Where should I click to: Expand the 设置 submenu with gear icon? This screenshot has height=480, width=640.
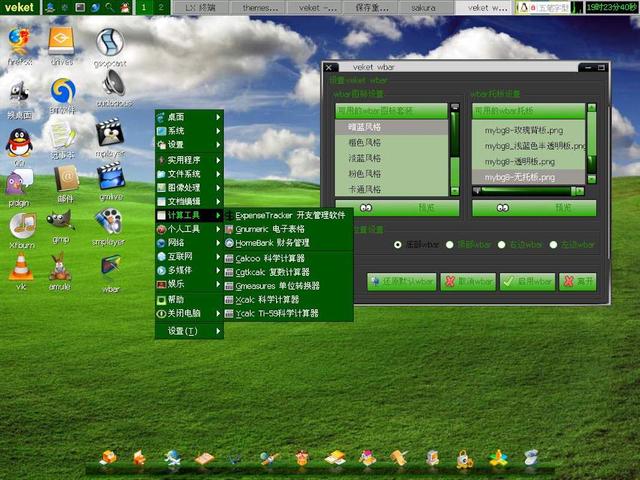click(189, 144)
